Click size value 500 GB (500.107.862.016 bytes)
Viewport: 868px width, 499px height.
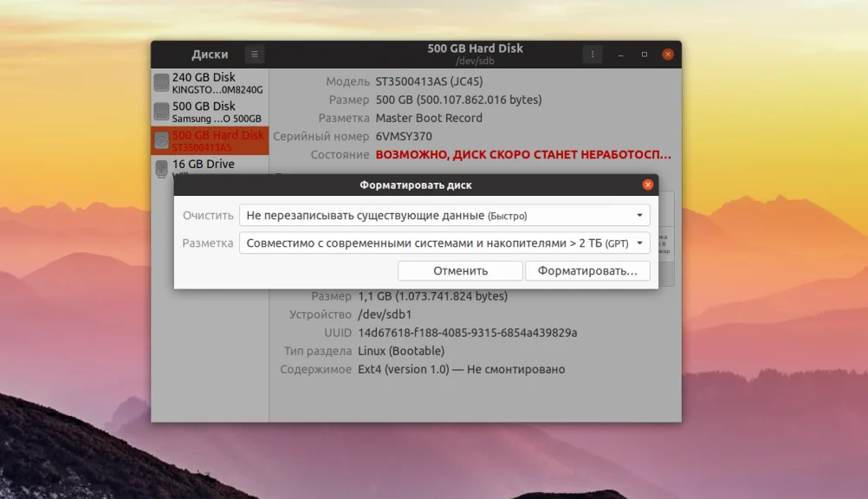pos(458,100)
